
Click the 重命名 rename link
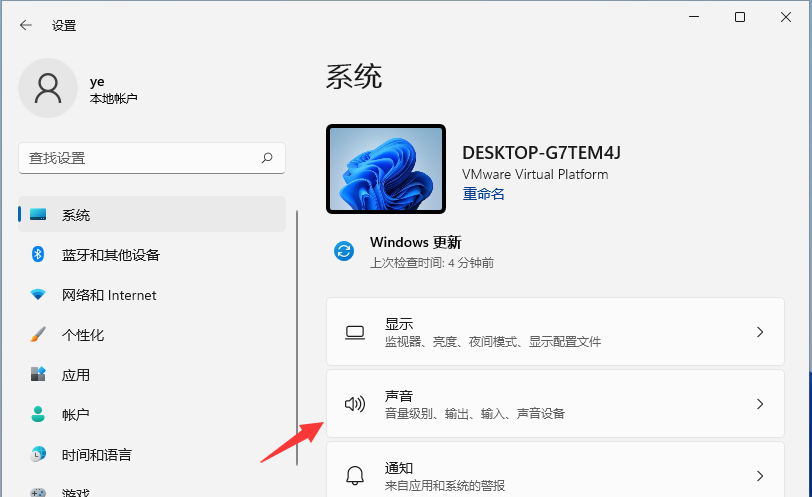point(483,194)
